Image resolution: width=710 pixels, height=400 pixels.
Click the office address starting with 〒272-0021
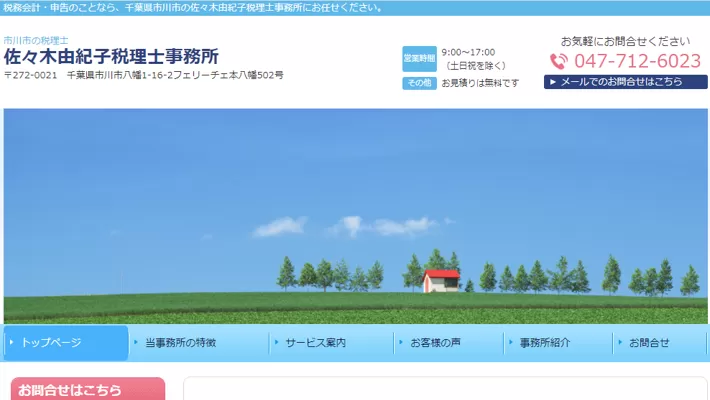pos(143,75)
